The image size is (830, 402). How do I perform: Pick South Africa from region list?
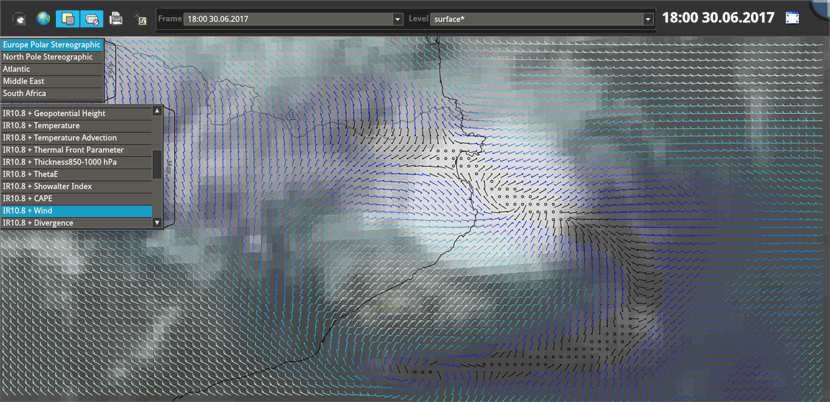click(x=52, y=93)
